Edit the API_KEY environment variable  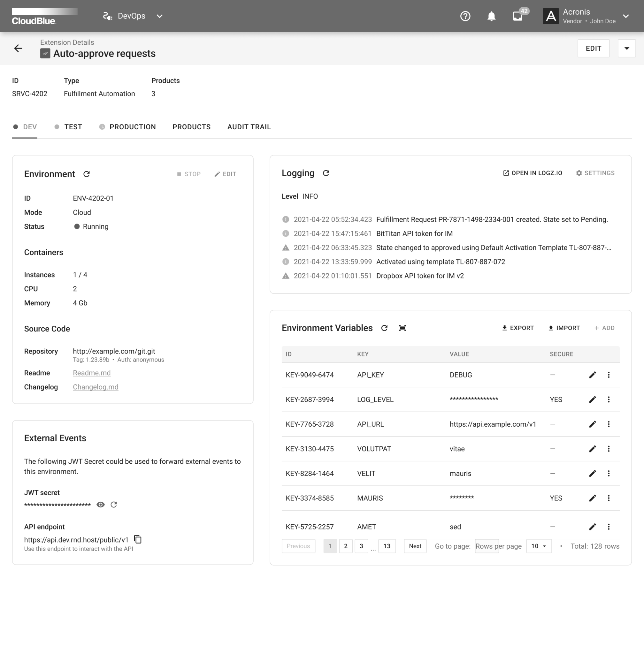[x=592, y=375]
